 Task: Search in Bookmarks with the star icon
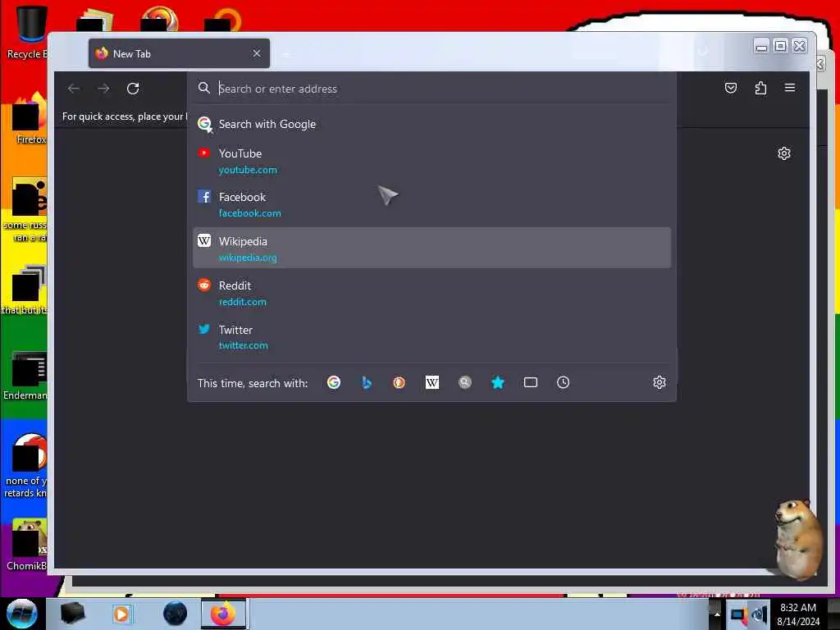coord(498,382)
